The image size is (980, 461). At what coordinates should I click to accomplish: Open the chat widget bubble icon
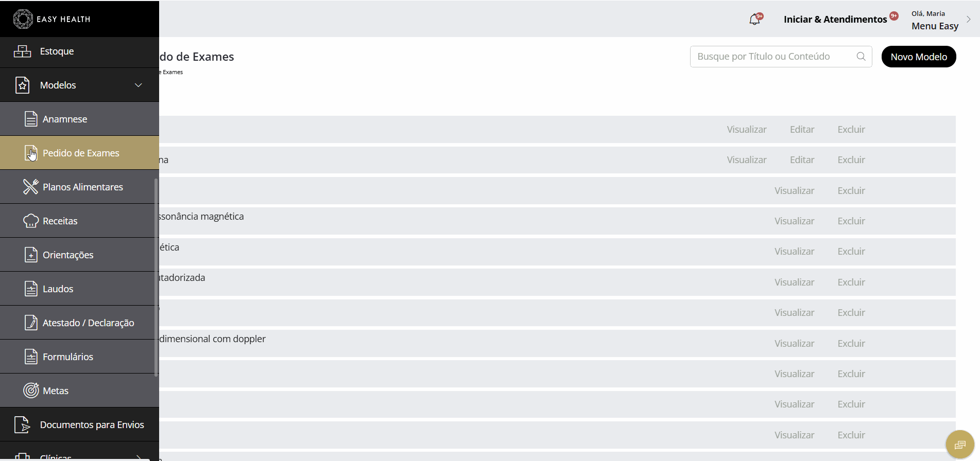[960, 444]
